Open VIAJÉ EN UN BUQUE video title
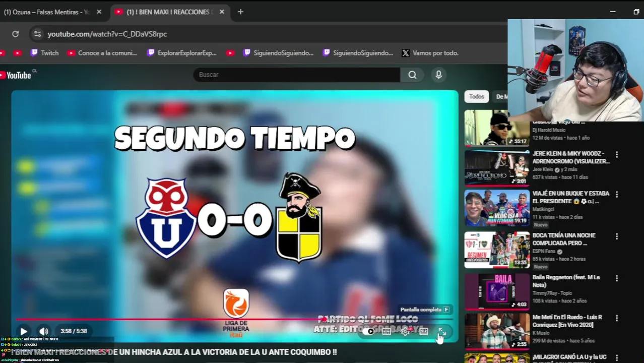The image size is (644, 363). click(x=571, y=197)
